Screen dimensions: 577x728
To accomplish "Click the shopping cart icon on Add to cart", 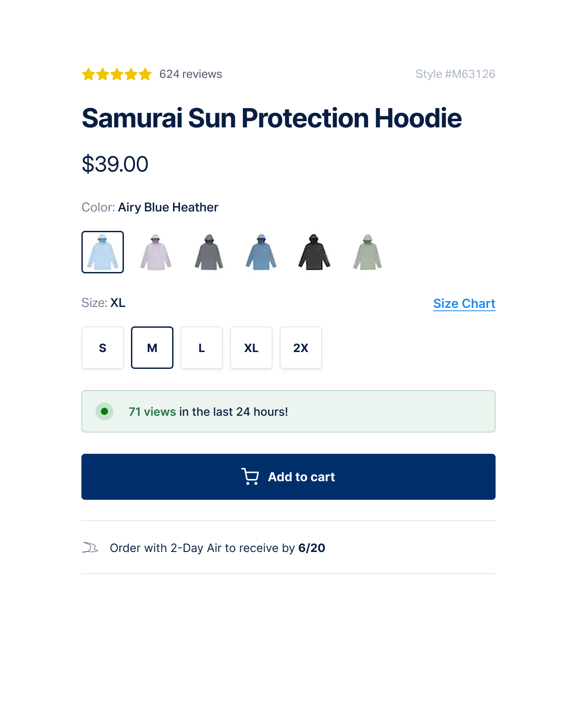I will pyautogui.click(x=251, y=477).
